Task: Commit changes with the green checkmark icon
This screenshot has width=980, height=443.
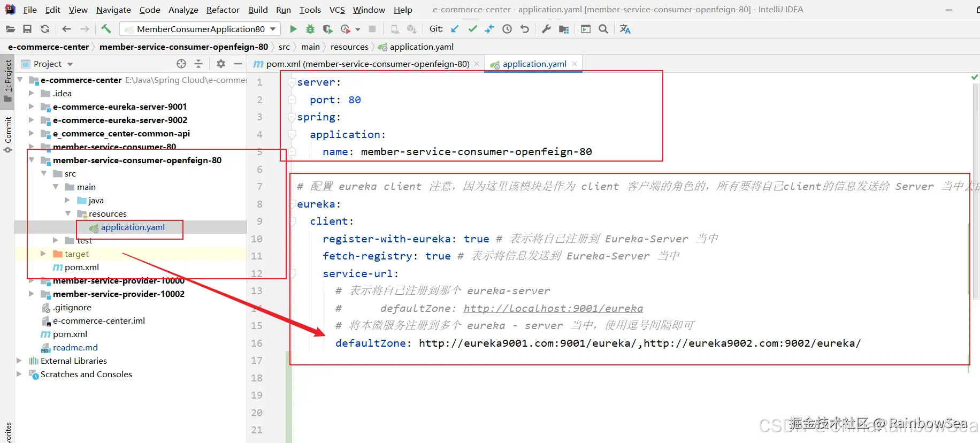Action: (x=472, y=29)
